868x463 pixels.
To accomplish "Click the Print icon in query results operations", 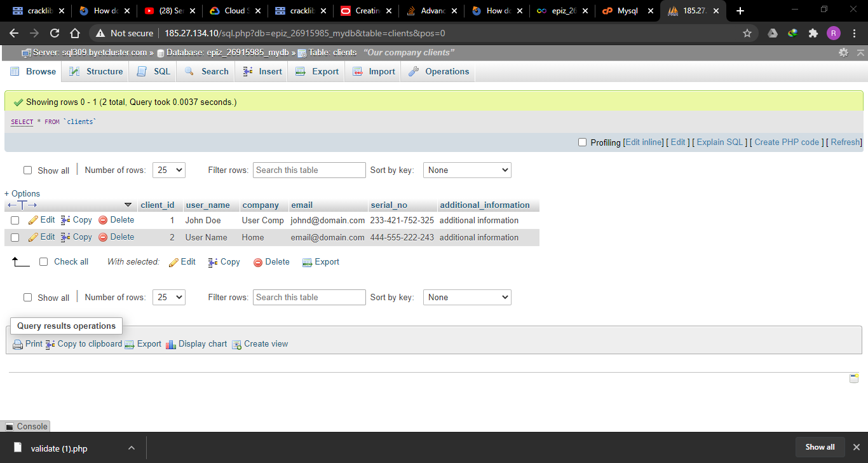I will point(18,344).
